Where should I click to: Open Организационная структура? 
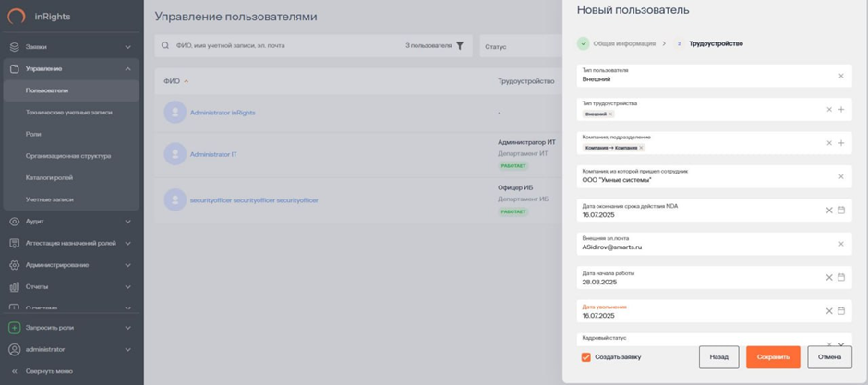(x=68, y=156)
